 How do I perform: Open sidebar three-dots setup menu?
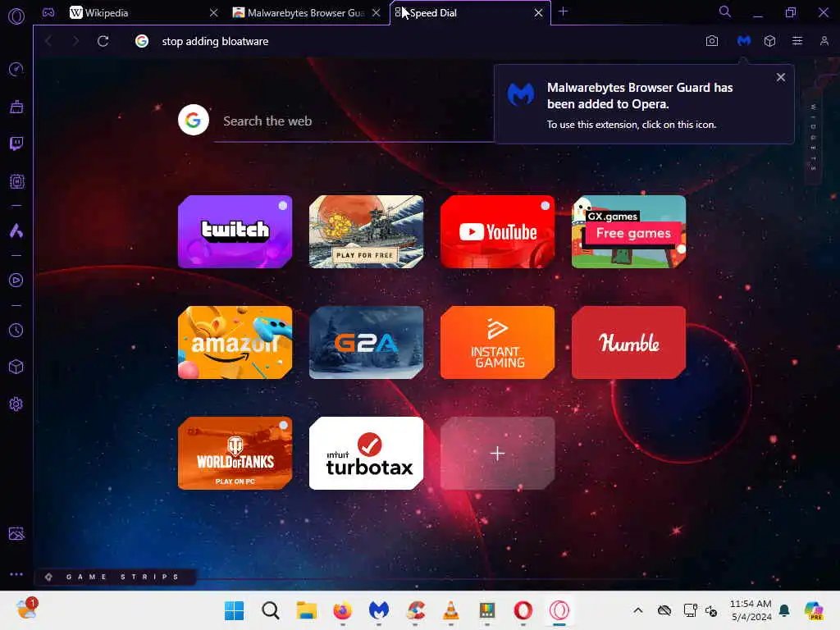click(16, 574)
